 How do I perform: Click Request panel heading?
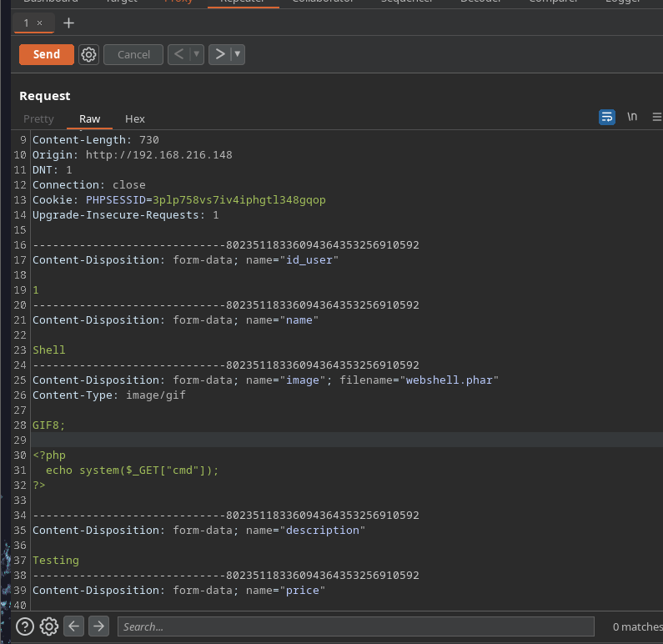click(45, 96)
